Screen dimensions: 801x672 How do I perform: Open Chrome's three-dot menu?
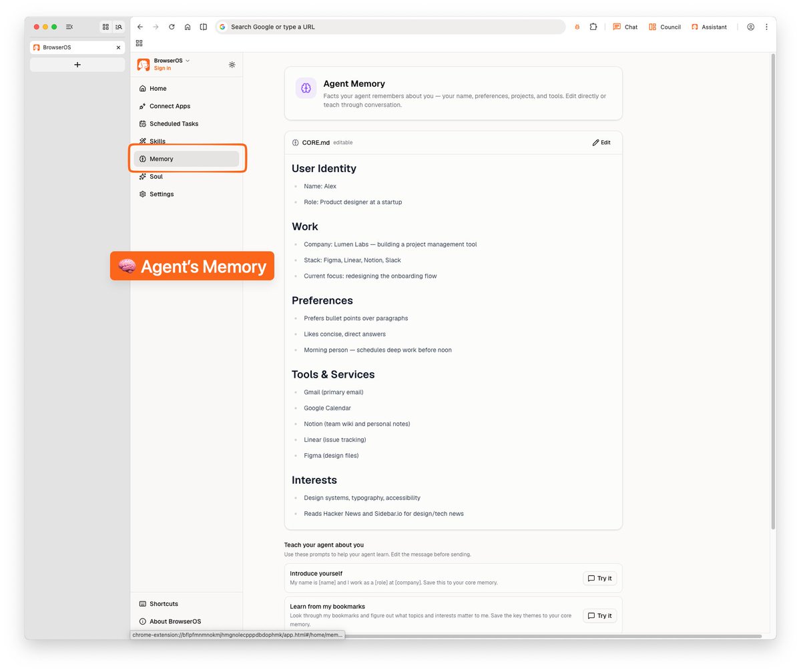[x=766, y=27]
